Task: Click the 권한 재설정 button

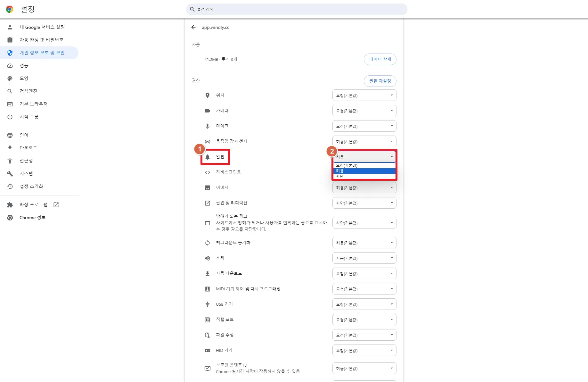Action: click(380, 81)
